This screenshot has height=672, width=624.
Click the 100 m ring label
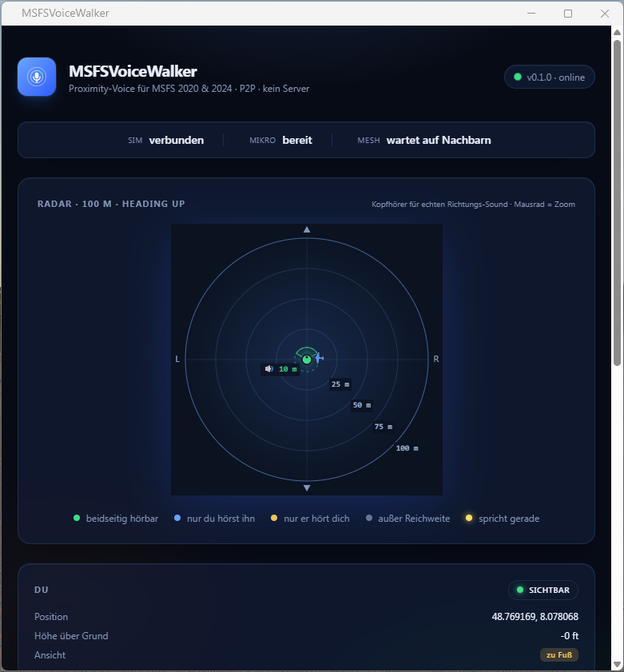coord(407,448)
